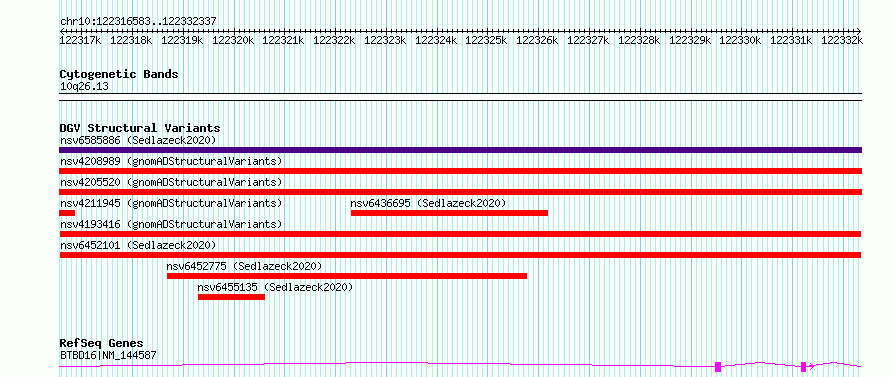Click ruler position 122319k
This screenshot has height=377, width=890.
pyautogui.click(x=182, y=40)
